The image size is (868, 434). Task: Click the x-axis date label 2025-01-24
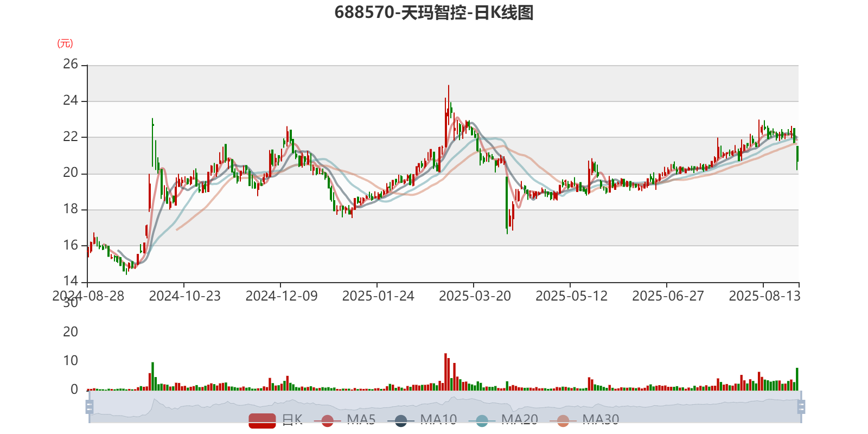click(378, 296)
